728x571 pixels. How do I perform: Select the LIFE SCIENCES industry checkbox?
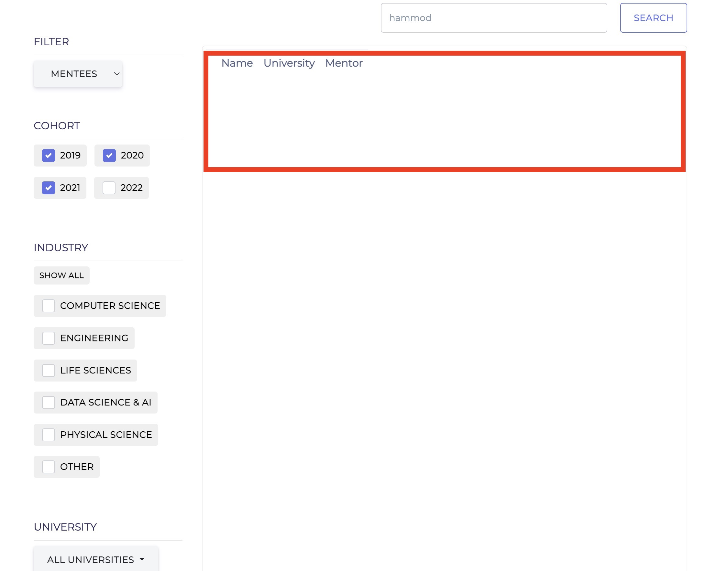click(49, 370)
